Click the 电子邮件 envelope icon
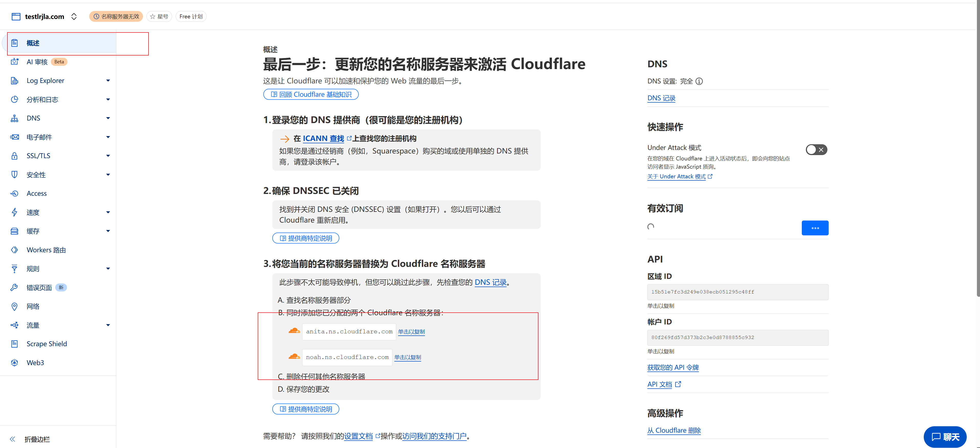 pyautogui.click(x=15, y=137)
